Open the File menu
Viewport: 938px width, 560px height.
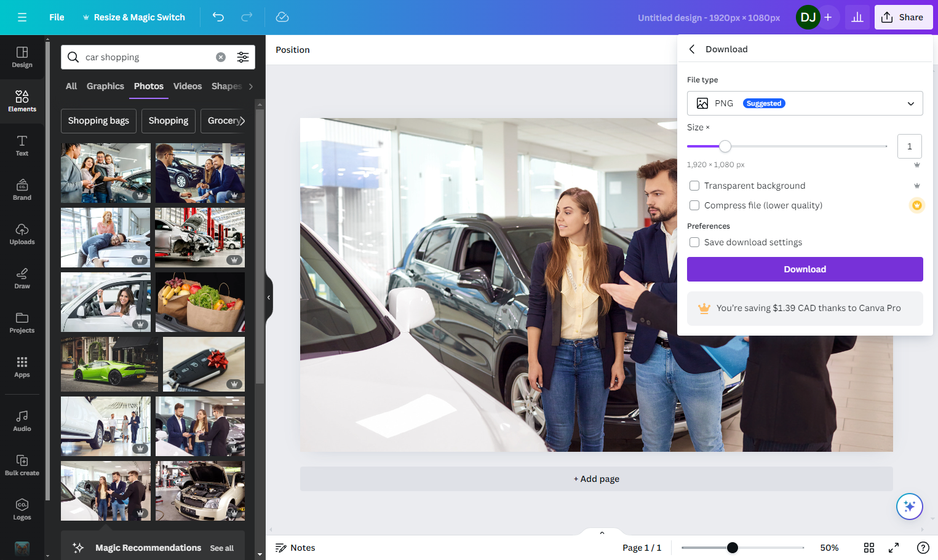(x=57, y=17)
